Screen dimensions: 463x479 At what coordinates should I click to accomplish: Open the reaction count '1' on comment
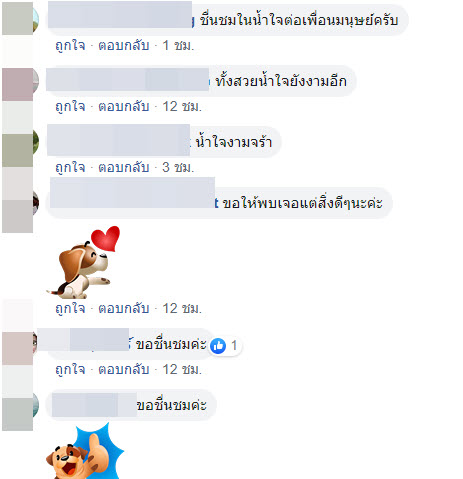click(234, 345)
